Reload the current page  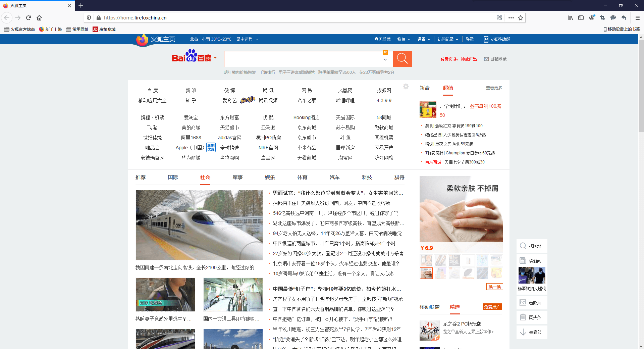(x=29, y=18)
